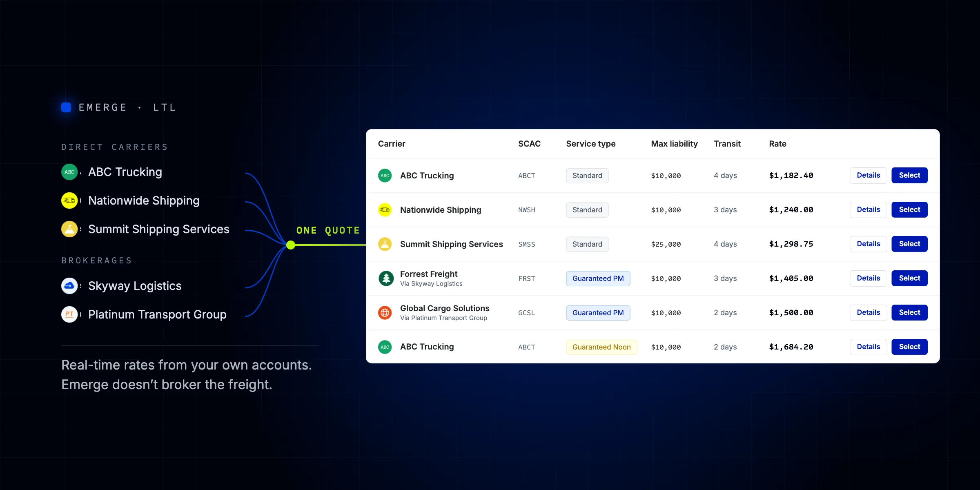Click the SMSS SCAC code
The image size is (980, 490).
[527, 244]
